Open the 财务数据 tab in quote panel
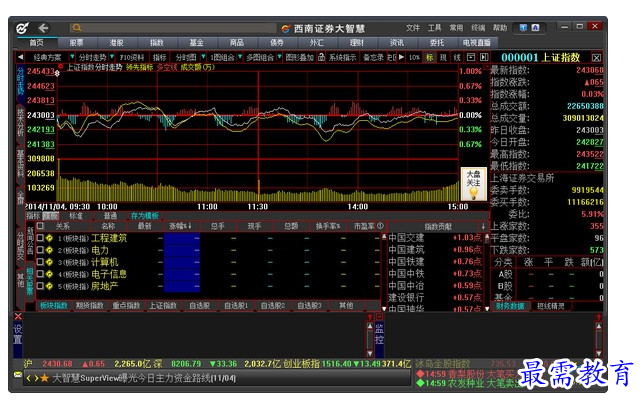 [510, 306]
